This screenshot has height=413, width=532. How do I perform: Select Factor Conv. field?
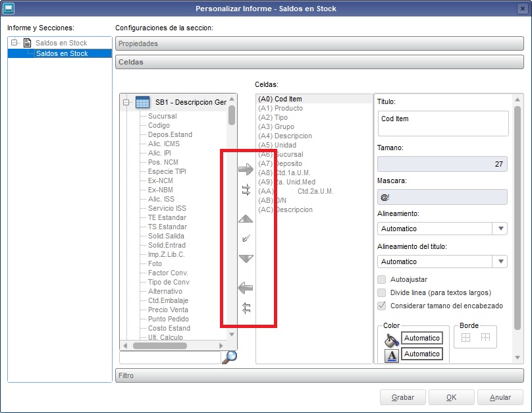point(168,273)
